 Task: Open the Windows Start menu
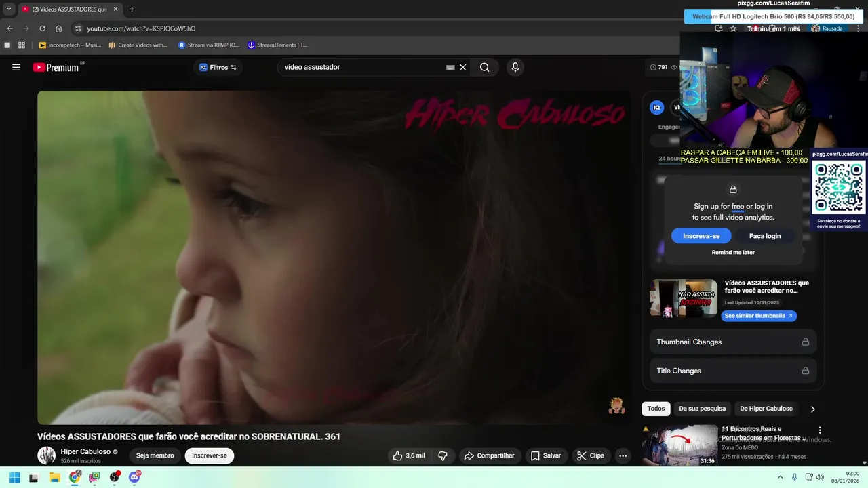coord(14,477)
